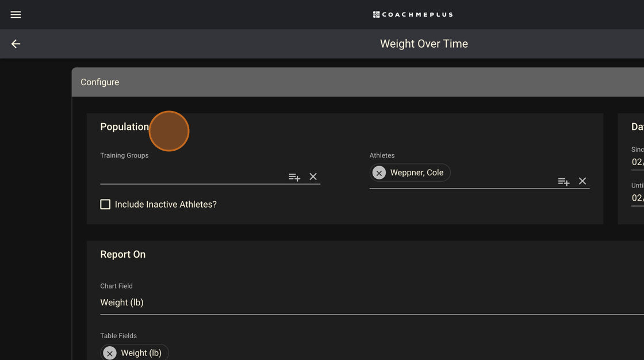Click the Table Fields label

click(x=118, y=336)
